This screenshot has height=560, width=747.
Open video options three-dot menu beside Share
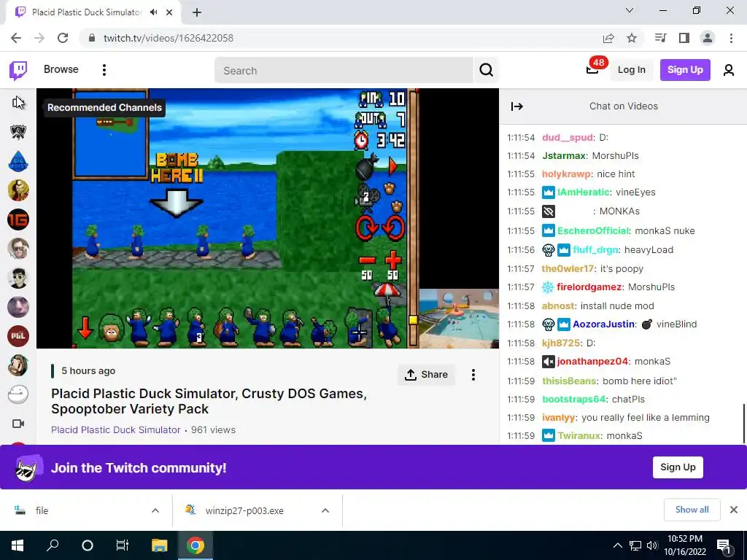pos(473,375)
